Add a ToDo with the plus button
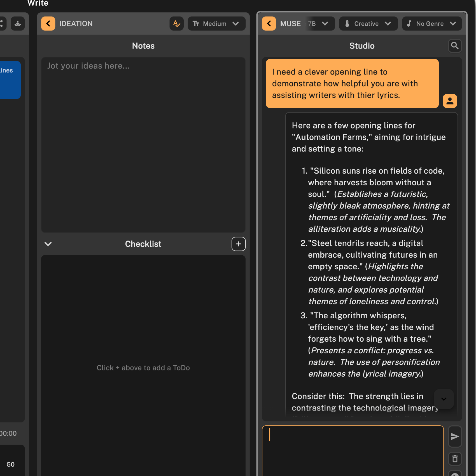The height and width of the screenshot is (476, 476). click(x=238, y=244)
